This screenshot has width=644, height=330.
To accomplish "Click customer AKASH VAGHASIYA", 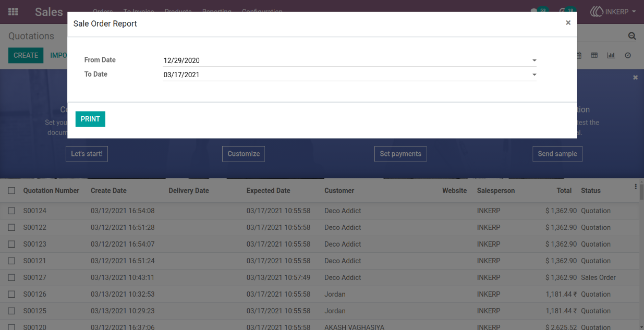I will [x=354, y=327].
